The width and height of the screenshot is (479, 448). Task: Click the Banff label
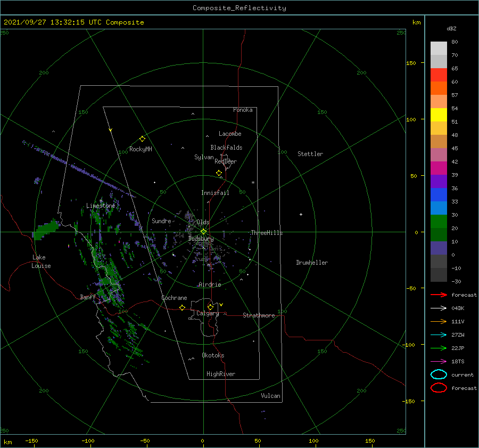(x=88, y=297)
